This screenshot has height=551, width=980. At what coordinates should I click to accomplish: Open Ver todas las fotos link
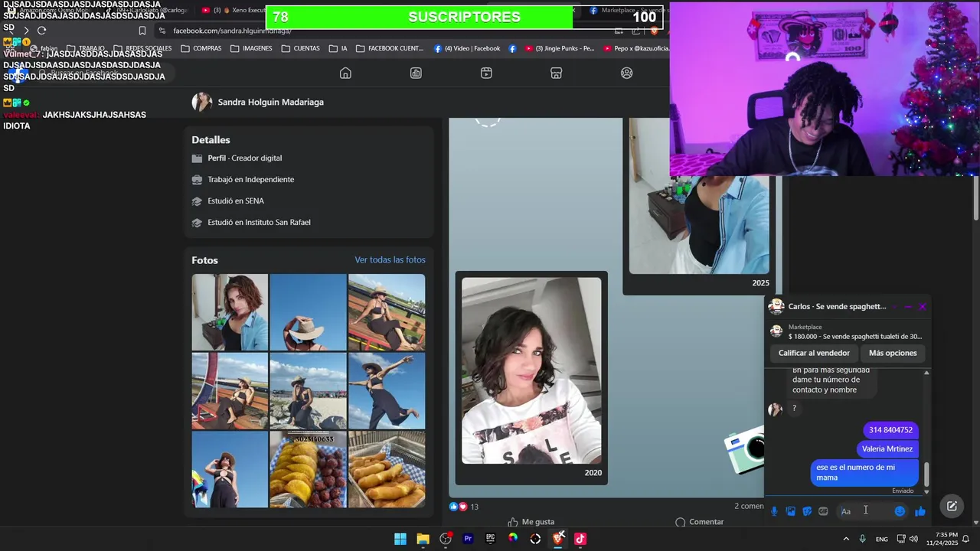pyautogui.click(x=390, y=260)
